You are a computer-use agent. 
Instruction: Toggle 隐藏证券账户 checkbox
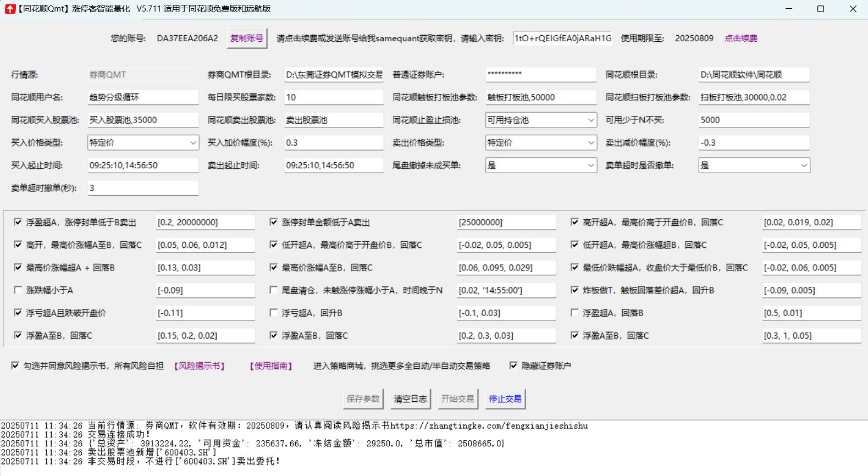point(513,366)
